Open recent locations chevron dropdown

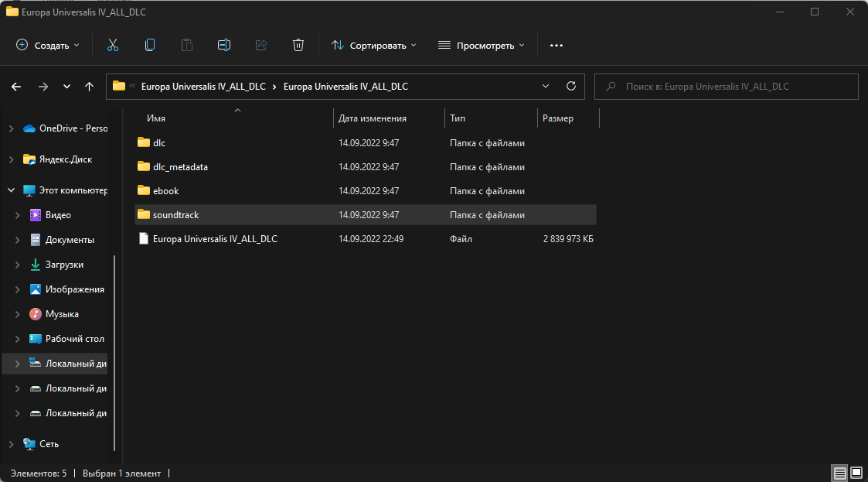tap(66, 87)
